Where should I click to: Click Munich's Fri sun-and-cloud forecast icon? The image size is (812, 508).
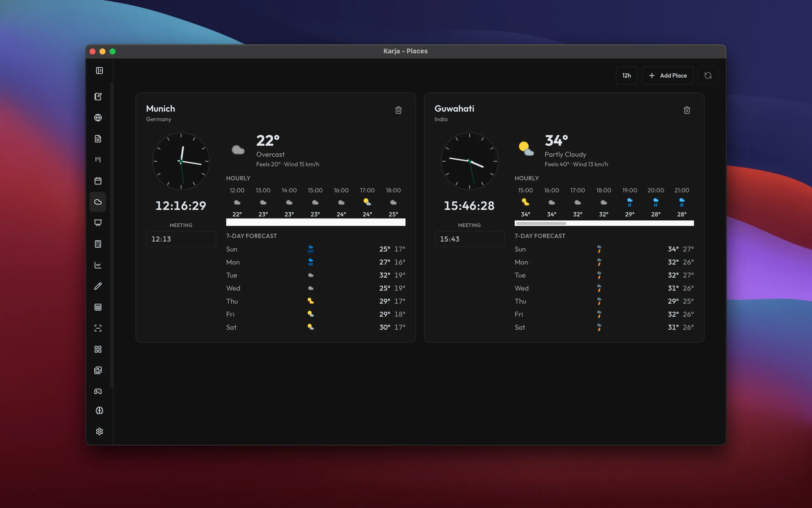311,314
